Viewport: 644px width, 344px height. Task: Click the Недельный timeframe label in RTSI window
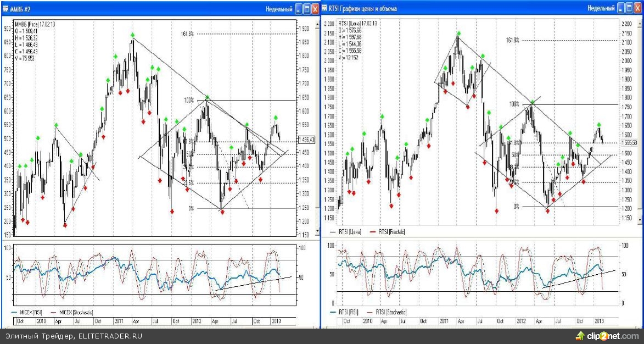coord(600,8)
